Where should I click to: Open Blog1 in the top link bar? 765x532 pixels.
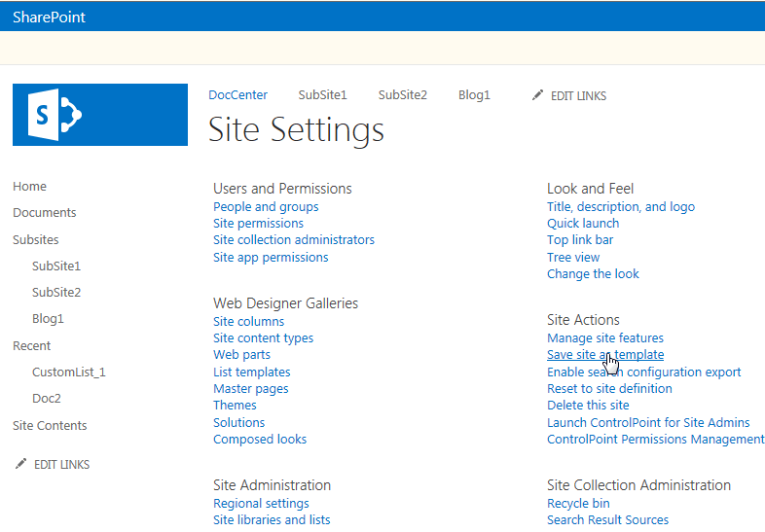474,95
